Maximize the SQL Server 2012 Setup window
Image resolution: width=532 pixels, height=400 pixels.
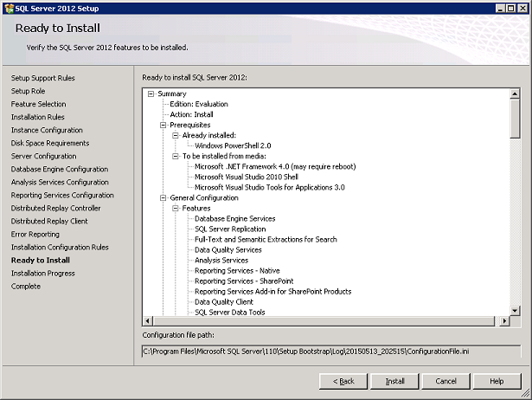pyautogui.click(x=510, y=9)
